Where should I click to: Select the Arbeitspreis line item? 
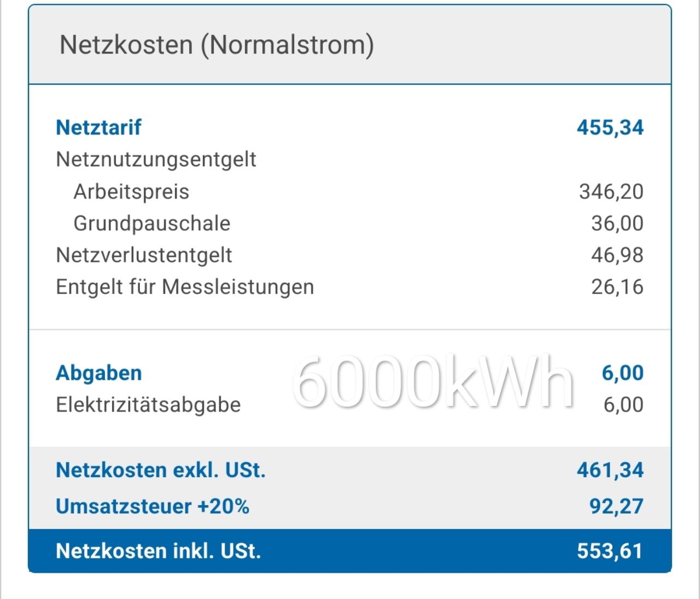pyautogui.click(x=131, y=192)
